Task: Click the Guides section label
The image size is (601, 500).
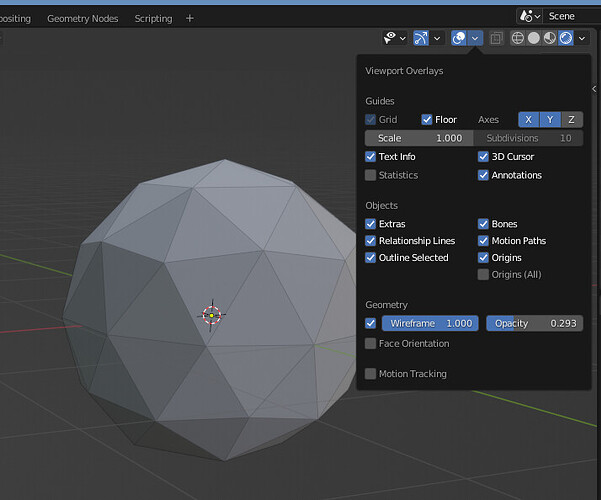Action: pyautogui.click(x=380, y=101)
